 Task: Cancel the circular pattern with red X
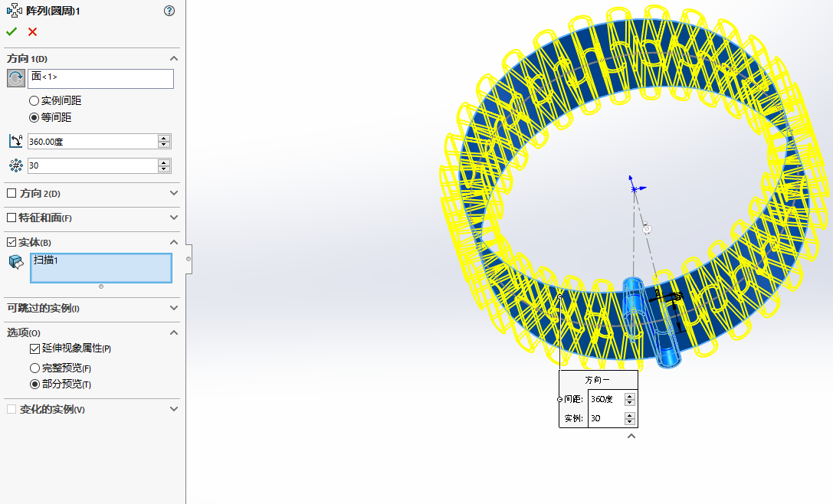click(x=32, y=32)
